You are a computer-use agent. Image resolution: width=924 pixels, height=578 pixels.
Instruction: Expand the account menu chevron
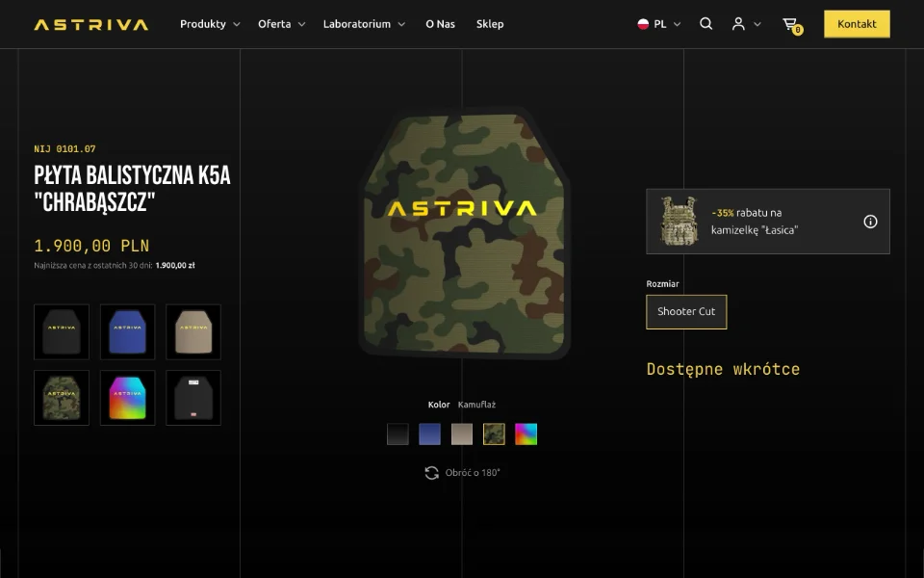point(757,25)
